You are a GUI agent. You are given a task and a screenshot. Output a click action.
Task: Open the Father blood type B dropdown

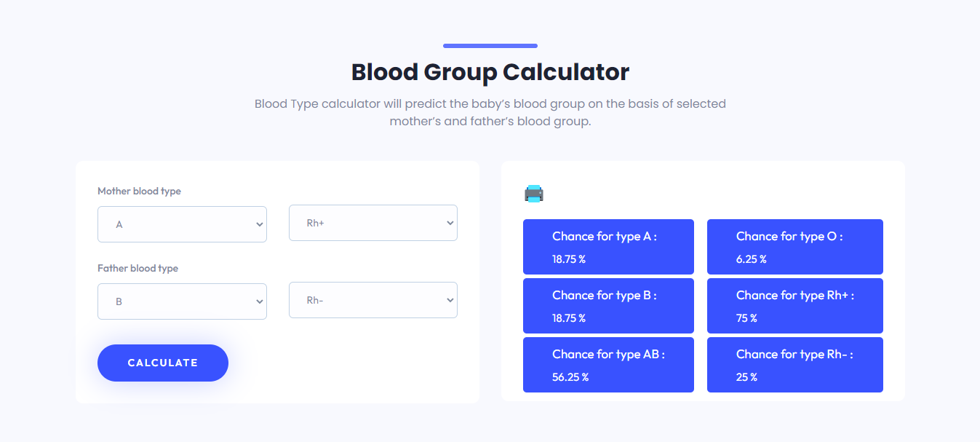[182, 301]
